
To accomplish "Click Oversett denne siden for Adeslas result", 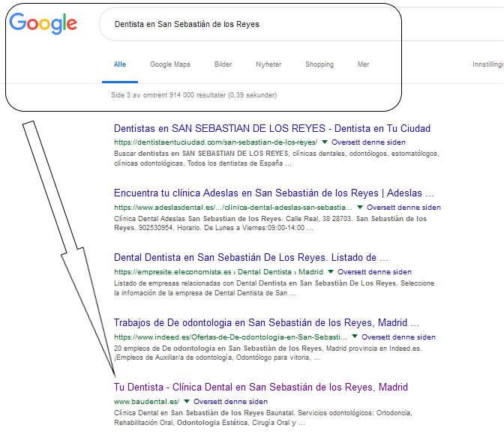I will coord(403,207).
